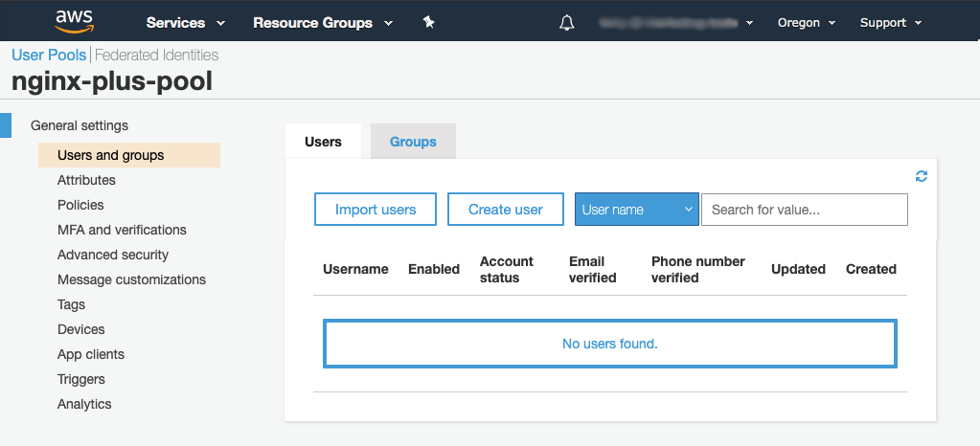Open MFA and verifications settings
This screenshot has height=446, width=980.
pyautogui.click(x=122, y=230)
